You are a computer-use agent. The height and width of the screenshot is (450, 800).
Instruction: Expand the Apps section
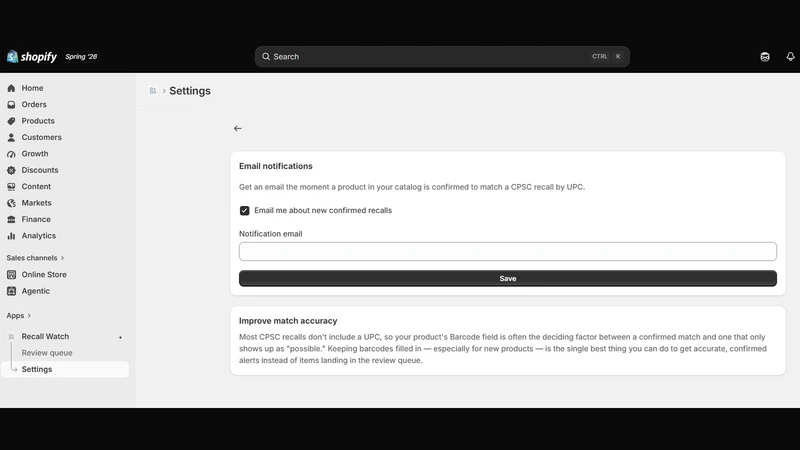[x=18, y=316]
